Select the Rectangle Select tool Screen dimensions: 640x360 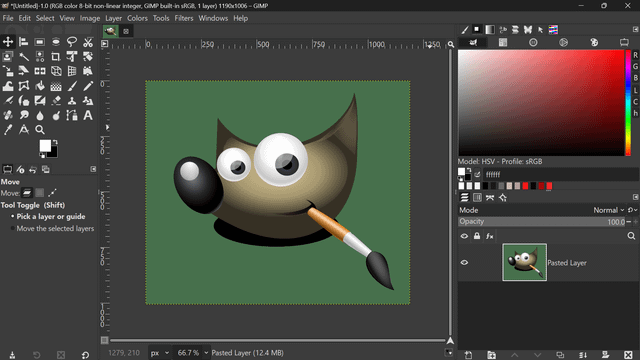tap(40, 42)
